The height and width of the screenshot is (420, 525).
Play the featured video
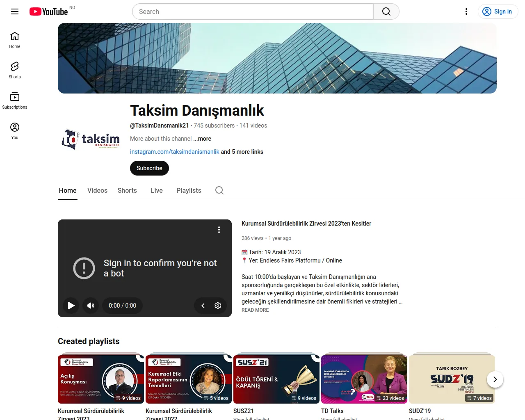pos(71,306)
